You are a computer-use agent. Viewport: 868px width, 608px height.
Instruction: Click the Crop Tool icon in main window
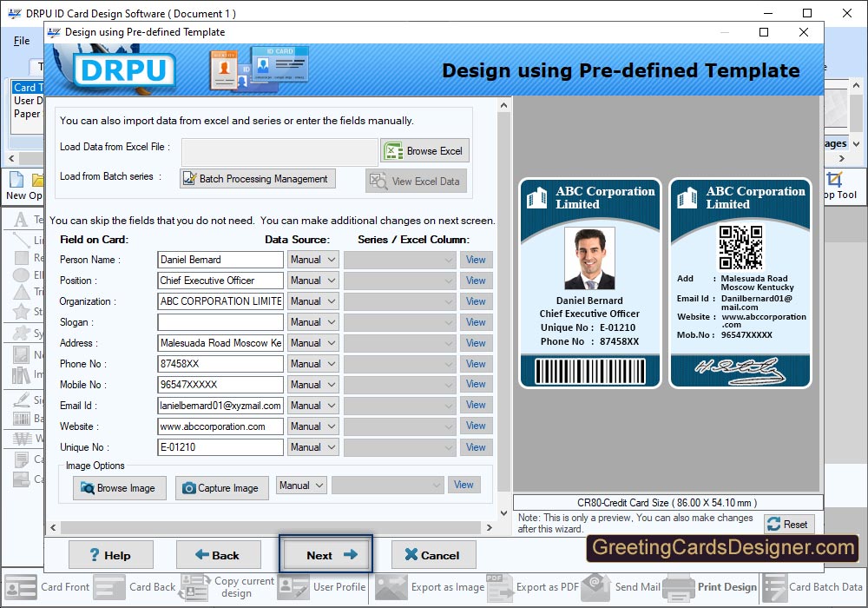tap(835, 180)
